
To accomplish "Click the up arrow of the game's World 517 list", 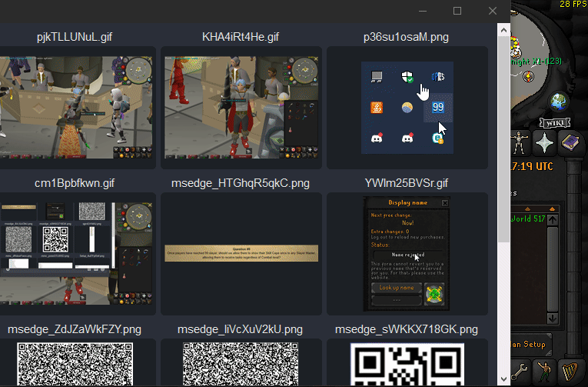I will 553,220.
